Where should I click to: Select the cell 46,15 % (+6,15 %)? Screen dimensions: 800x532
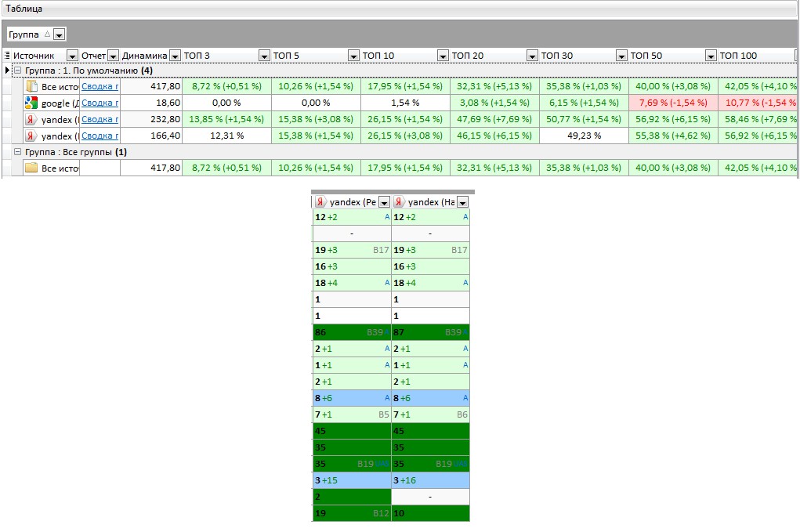tap(494, 136)
